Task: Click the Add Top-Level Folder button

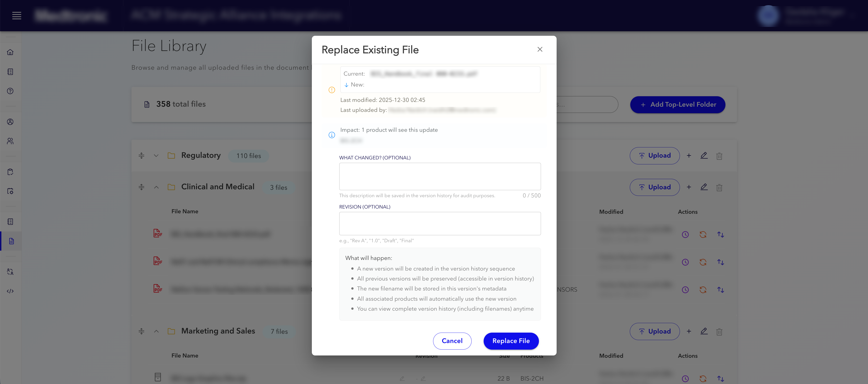Action: 678,105
